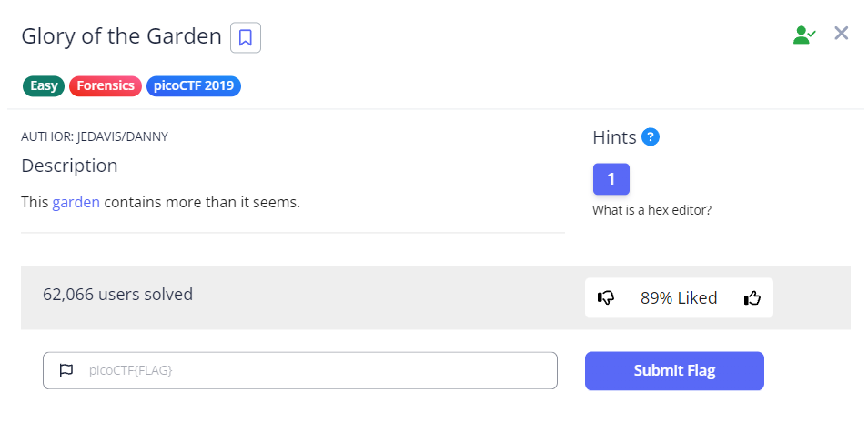Filter by the Forensics category tag
Screen dimensions: 868x422
pyautogui.click(x=106, y=86)
